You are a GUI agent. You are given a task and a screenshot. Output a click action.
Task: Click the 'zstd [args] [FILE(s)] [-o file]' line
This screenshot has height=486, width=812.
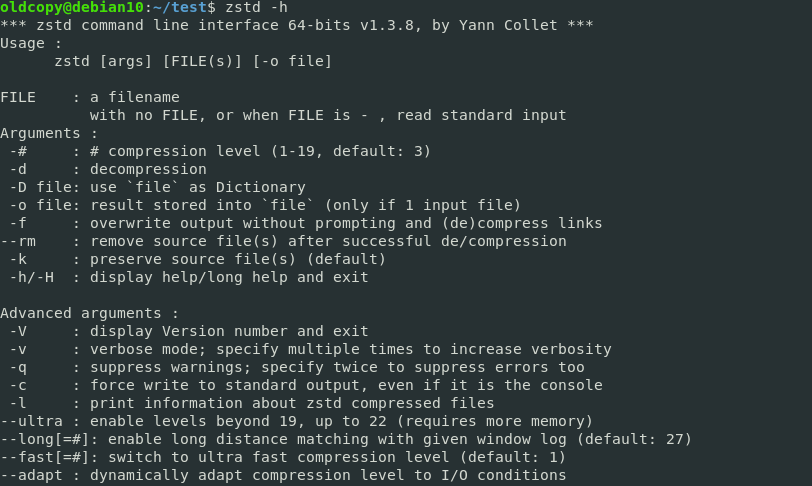pos(193,61)
